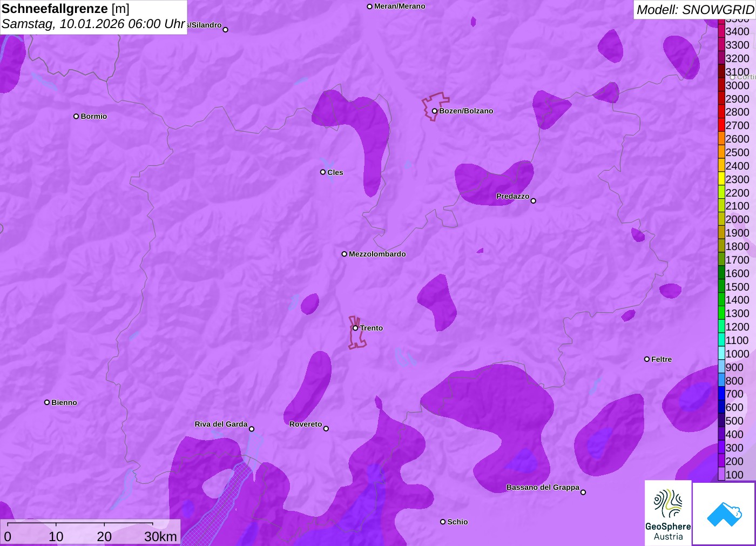The height and width of the screenshot is (546, 756).
Task: Click the Predazzo location dot
Action: coord(534,201)
